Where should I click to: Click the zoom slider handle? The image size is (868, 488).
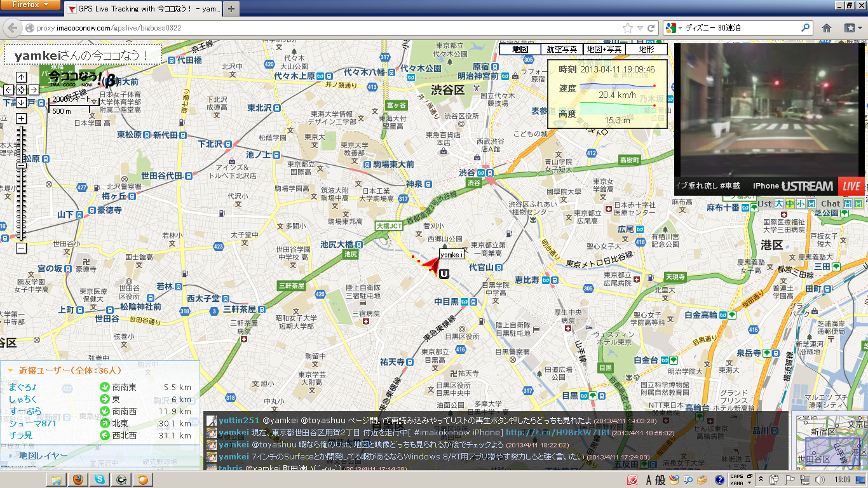pyautogui.click(x=21, y=165)
